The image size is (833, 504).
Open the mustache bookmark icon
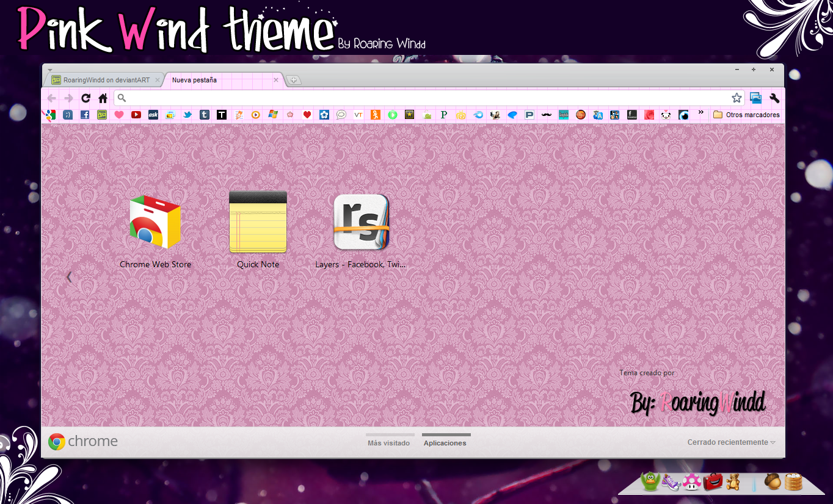point(547,114)
